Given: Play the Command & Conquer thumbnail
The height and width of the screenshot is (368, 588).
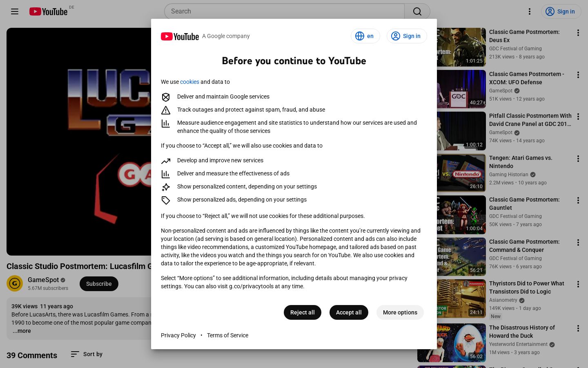Looking at the screenshot, I should tap(461, 257).
